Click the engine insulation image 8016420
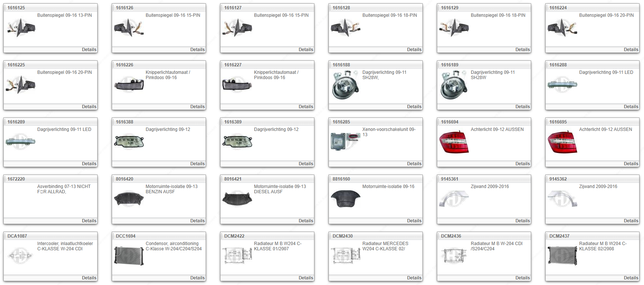 pos(129,199)
